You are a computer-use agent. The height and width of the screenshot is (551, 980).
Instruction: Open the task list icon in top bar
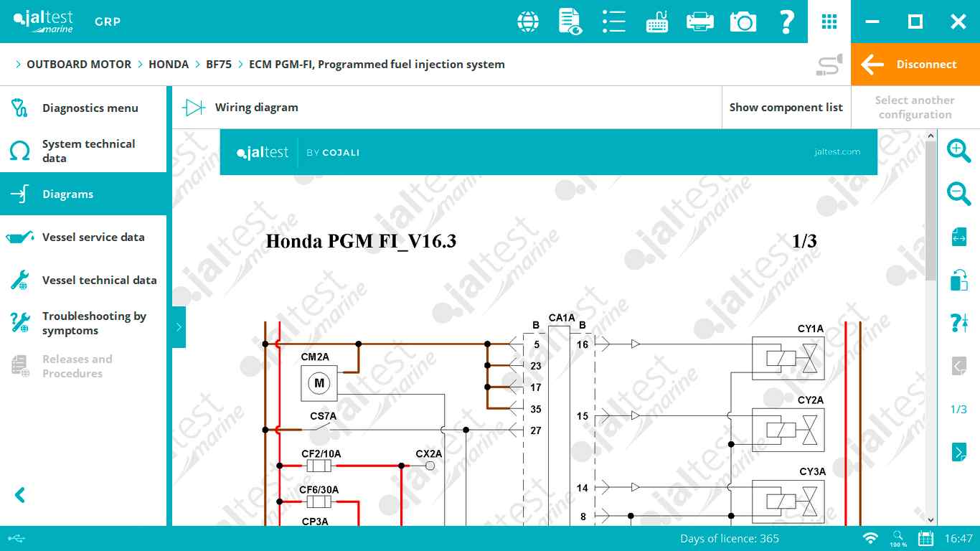coord(613,22)
